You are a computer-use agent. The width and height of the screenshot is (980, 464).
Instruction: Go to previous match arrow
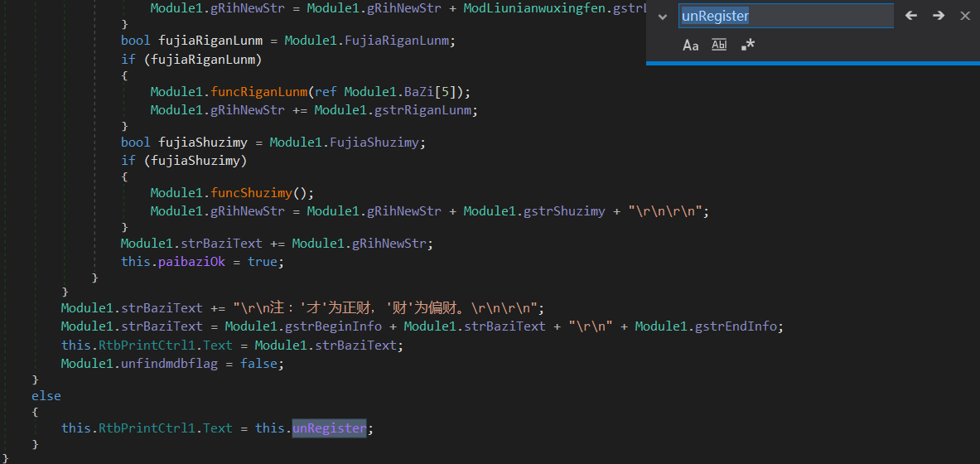911,16
